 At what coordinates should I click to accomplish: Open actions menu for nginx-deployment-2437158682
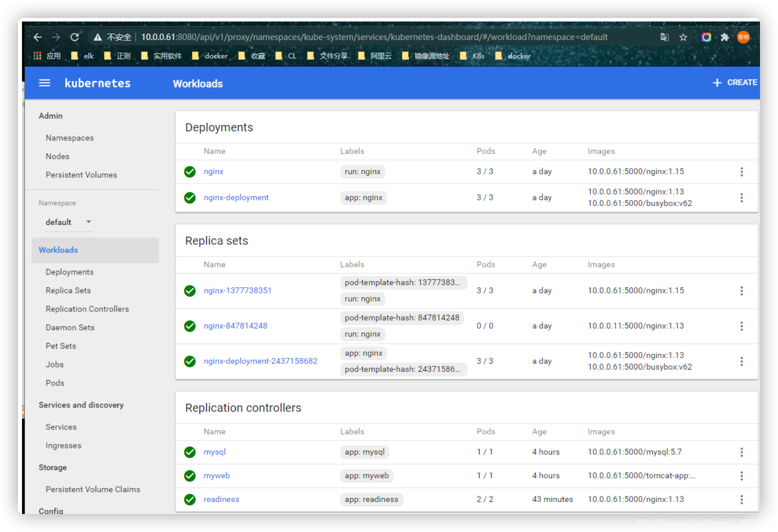coord(741,361)
